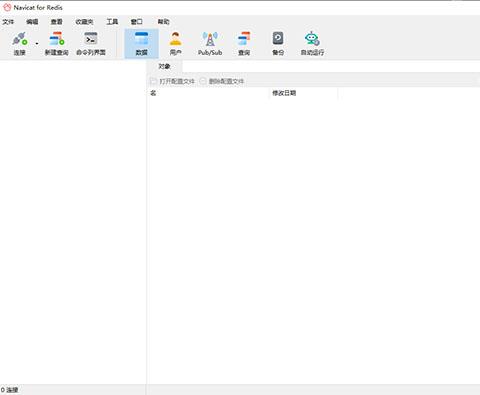Screen dimensions: 480x395
Task: Switch to the 对象 (Objects) tab
Action: [x=164, y=66]
